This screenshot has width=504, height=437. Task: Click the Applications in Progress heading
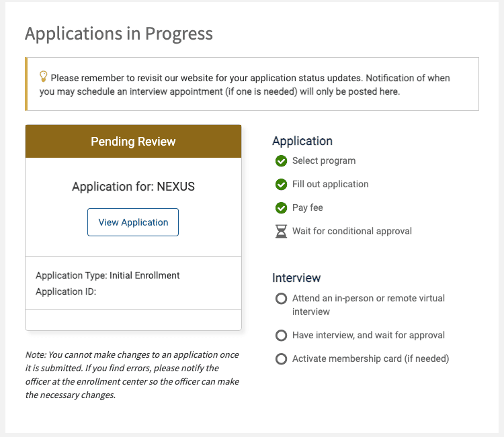tap(119, 34)
